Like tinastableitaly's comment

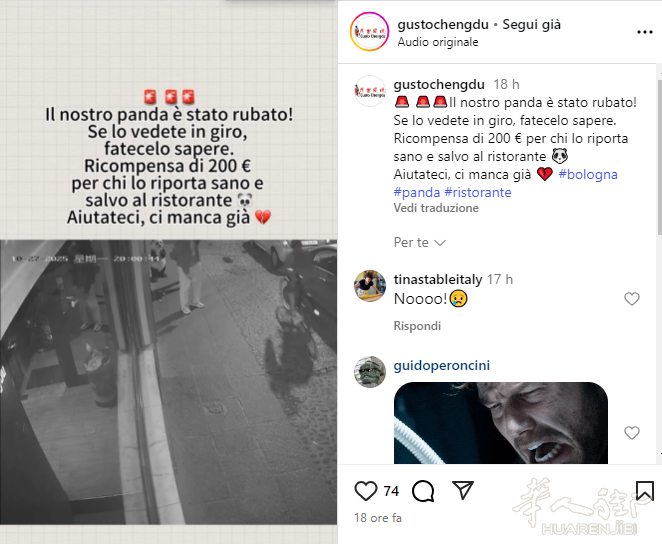click(x=632, y=299)
